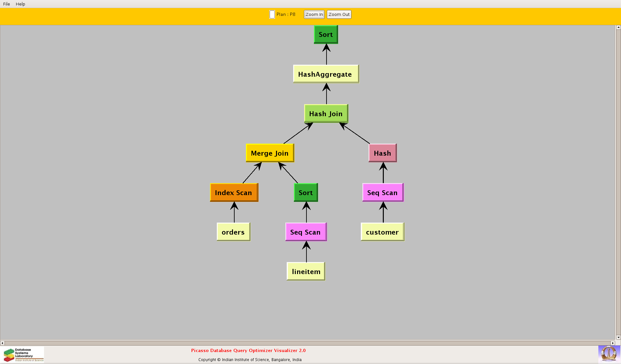
Task: Select the yellow Merge Join node
Action: click(x=270, y=153)
